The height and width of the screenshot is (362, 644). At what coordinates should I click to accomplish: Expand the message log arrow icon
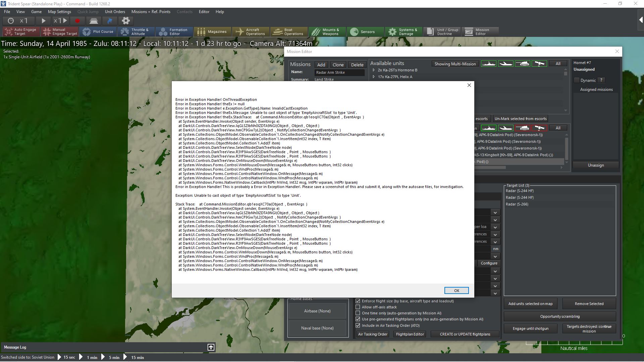click(211, 347)
